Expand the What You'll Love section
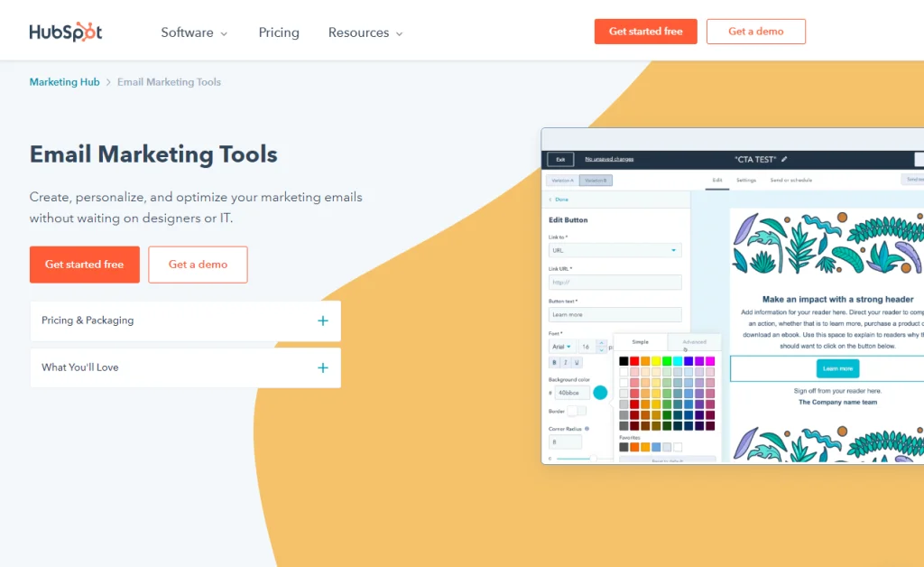 click(x=322, y=367)
